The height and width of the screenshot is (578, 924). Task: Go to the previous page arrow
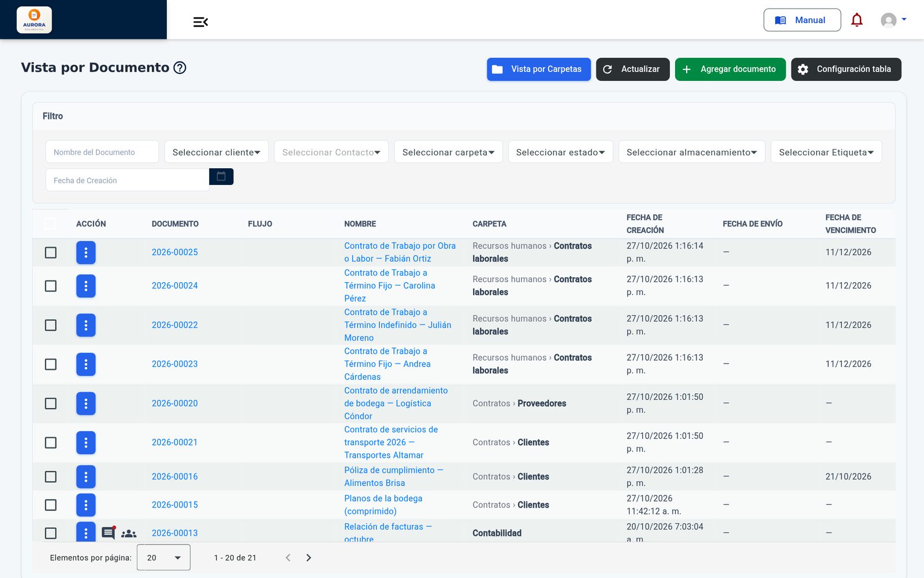[x=288, y=558]
